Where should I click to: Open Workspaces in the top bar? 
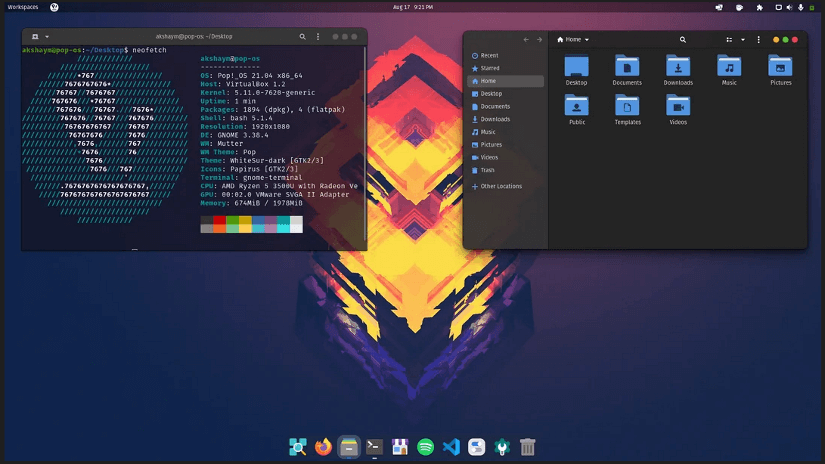pos(23,7)
